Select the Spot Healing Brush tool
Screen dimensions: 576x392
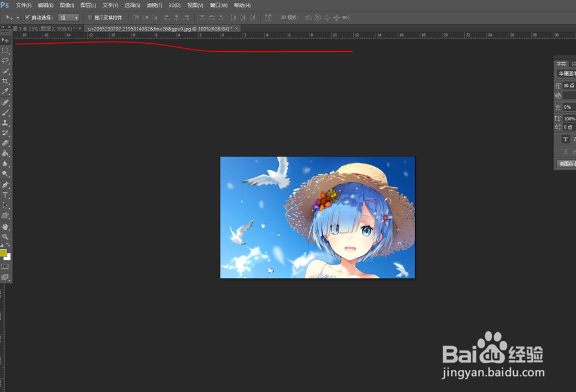[5, 102]
